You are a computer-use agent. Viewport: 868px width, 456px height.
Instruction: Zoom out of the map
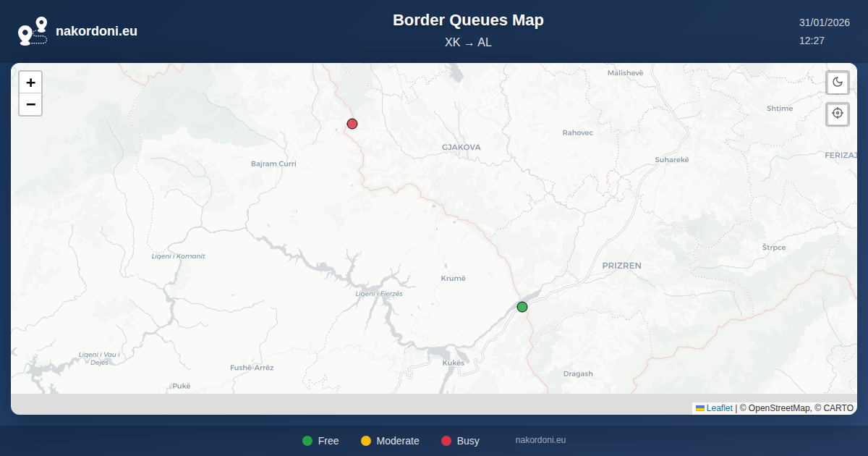(x=30, y=105)
